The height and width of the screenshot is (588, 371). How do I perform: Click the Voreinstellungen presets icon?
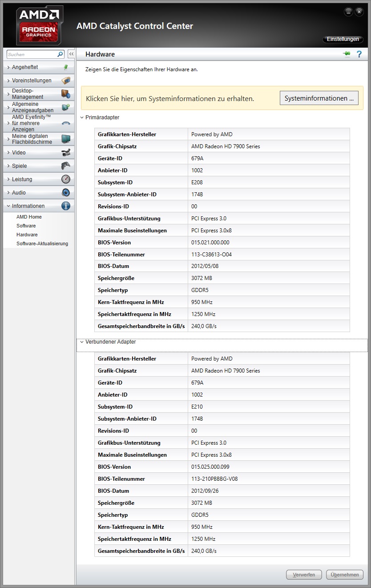point(66,81)
